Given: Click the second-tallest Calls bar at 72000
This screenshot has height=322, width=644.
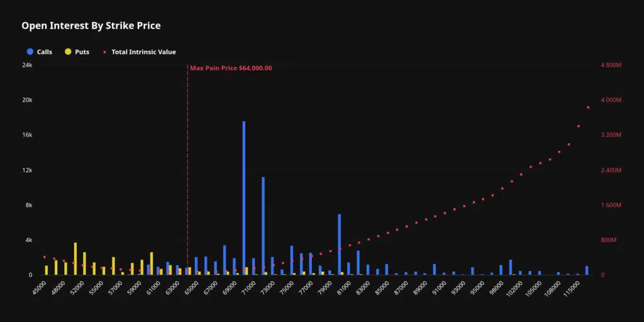Looking at the screenshot, I should pos(264,226).
